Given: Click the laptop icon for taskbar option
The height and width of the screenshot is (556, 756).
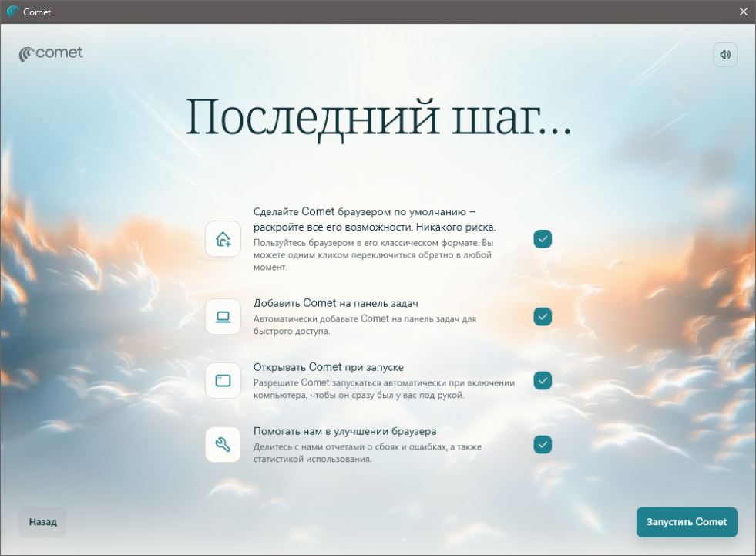Looking at the screenshot, I should coord(223,316).
